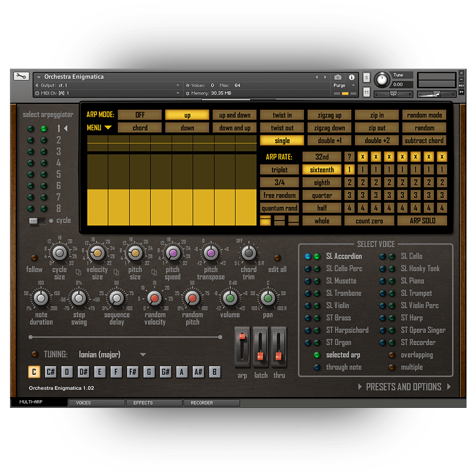Click the velocity size knob
This screenshot has height=476, width=476.
tap(97, 253)
